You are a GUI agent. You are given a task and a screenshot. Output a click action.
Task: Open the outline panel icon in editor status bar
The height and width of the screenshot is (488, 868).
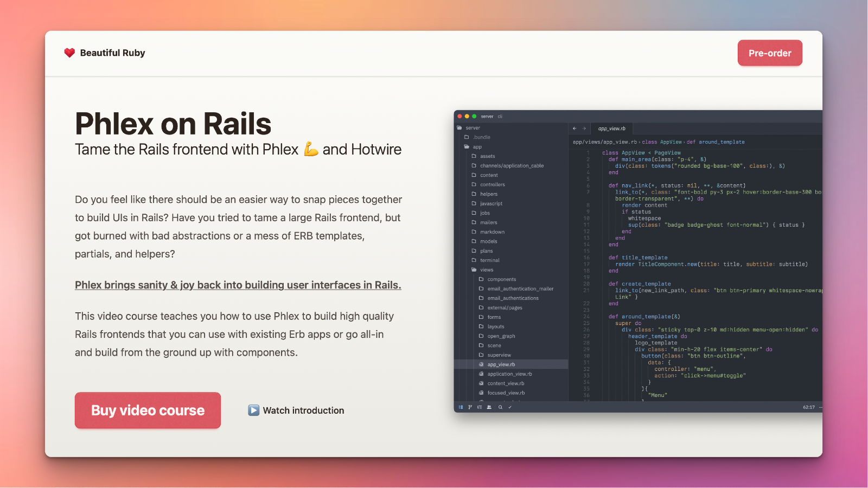pos(480,407)
